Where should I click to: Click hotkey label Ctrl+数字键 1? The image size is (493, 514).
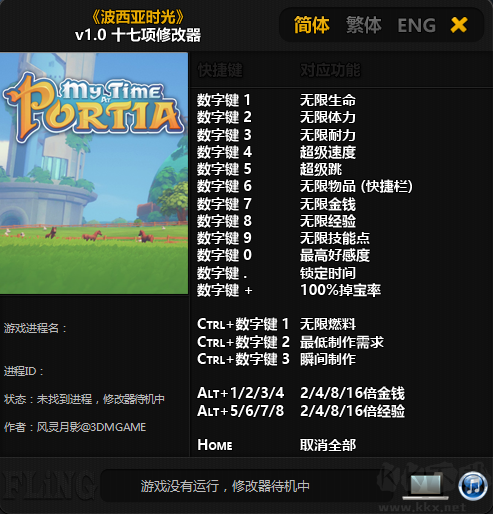tap(243, 324)
